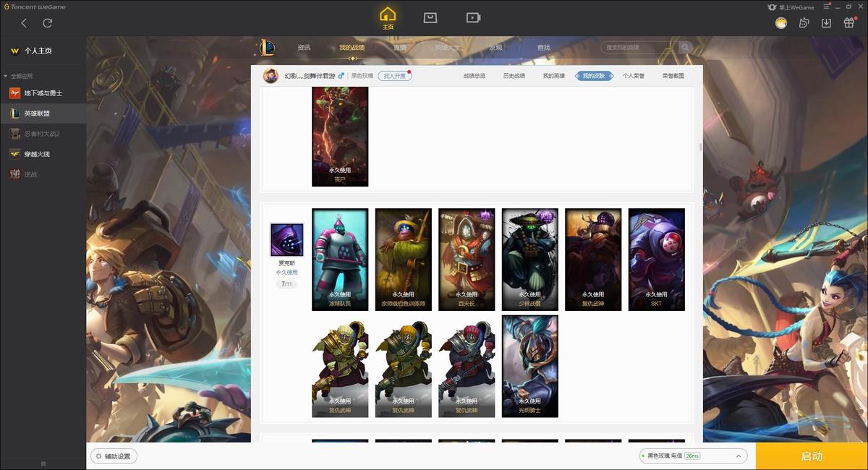Click the skins list vertical scrollbar

[700, 147]
